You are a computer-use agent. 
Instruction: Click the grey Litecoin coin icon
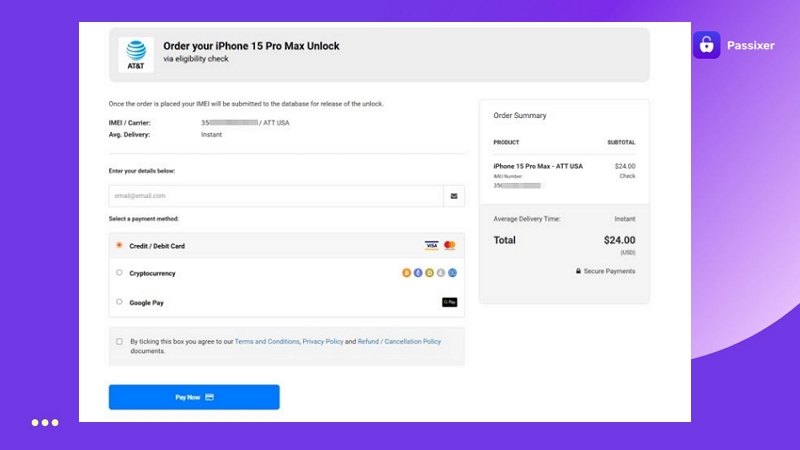click(440, 273)
